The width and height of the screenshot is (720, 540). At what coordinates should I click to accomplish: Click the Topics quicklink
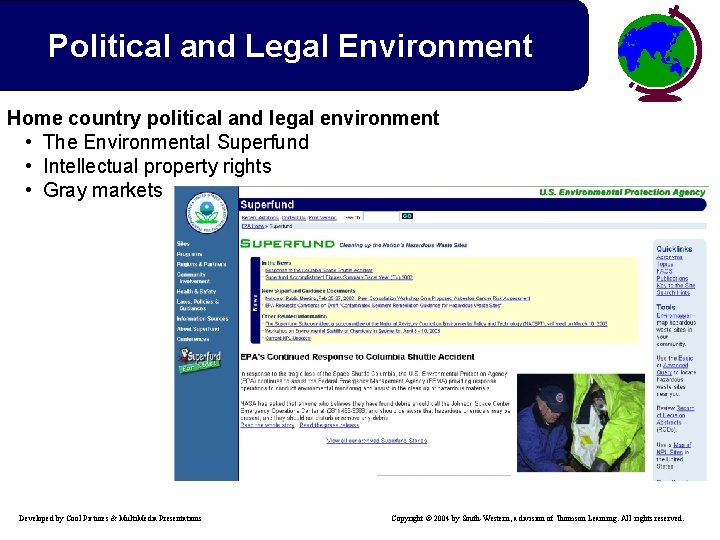tap(664, 264)
